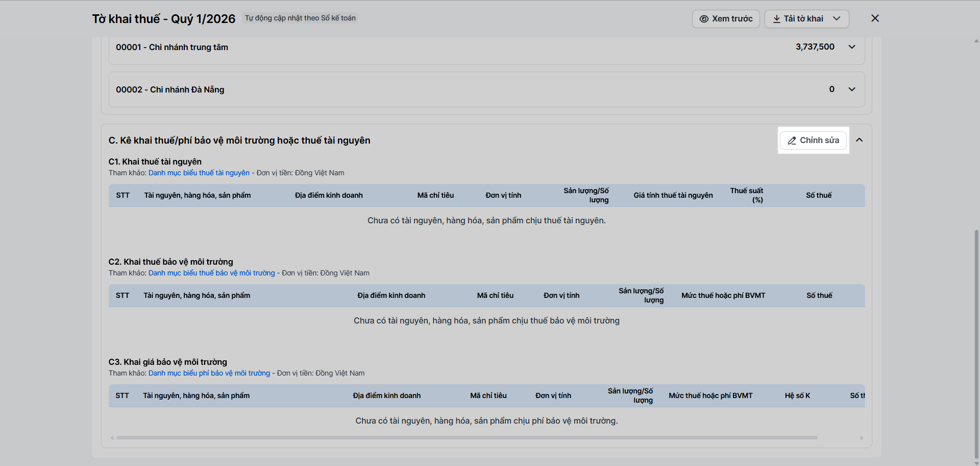This screenshot has width=980, height=466.
Task: Open Danh mục biểu thuế tài nguyên link
Action: tap(199, 173)
